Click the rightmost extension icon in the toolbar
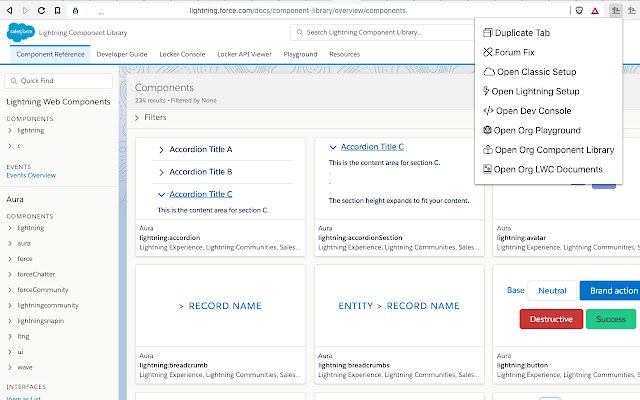Screen dimensions: 640x400 pos(632,11)
